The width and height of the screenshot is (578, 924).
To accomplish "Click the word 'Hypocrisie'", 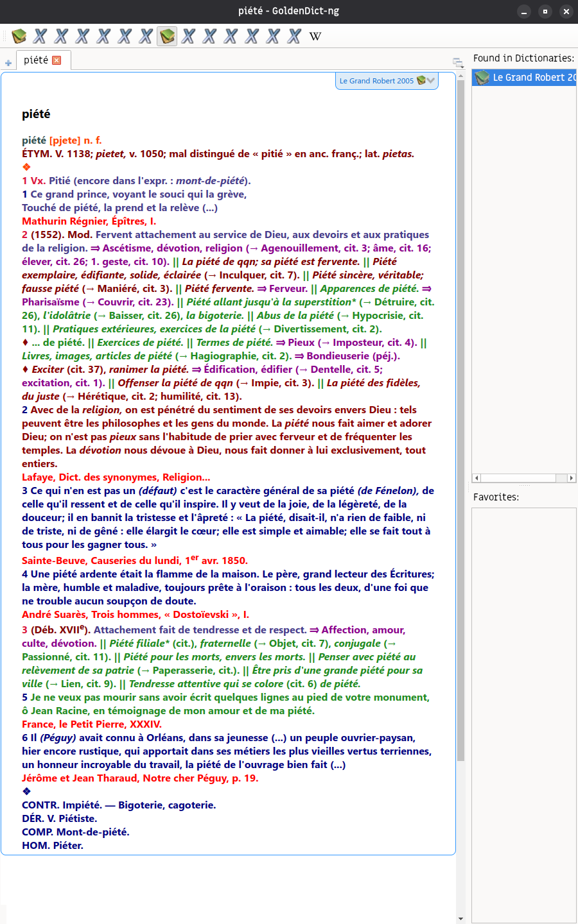I will 379,316.
